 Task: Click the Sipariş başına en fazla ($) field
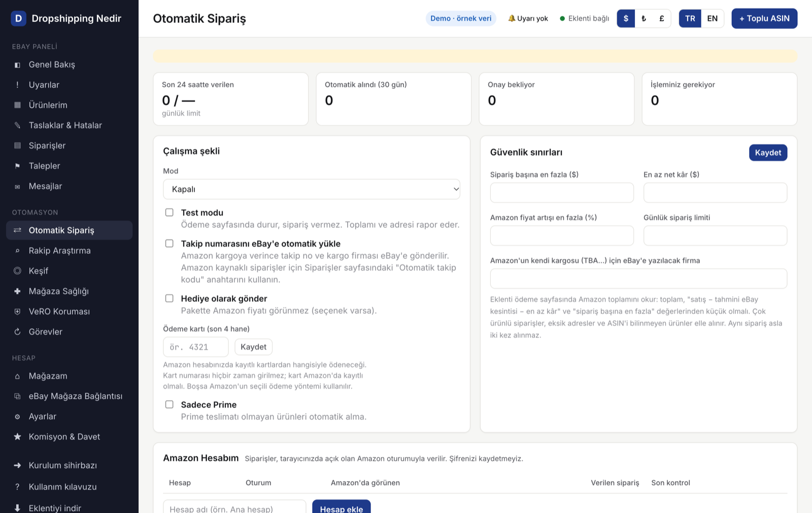(562, 193)
